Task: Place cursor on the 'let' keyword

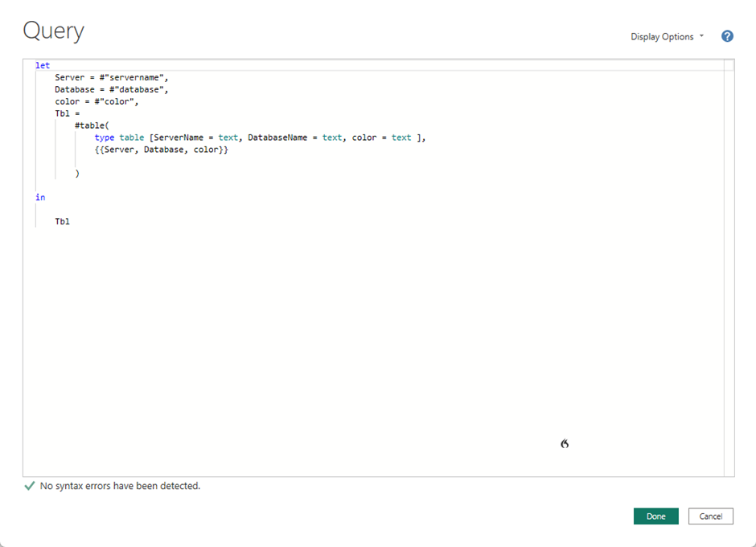Action: [43, 65]
